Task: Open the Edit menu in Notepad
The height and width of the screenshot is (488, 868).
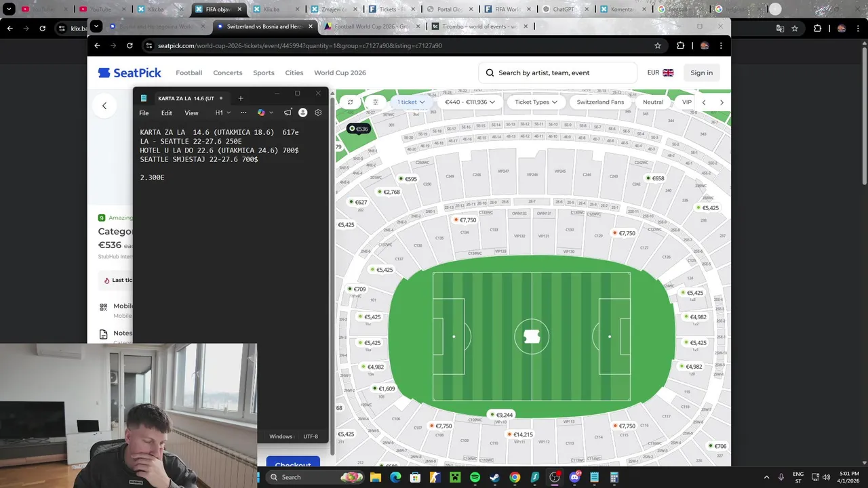Action: (166, 113)
